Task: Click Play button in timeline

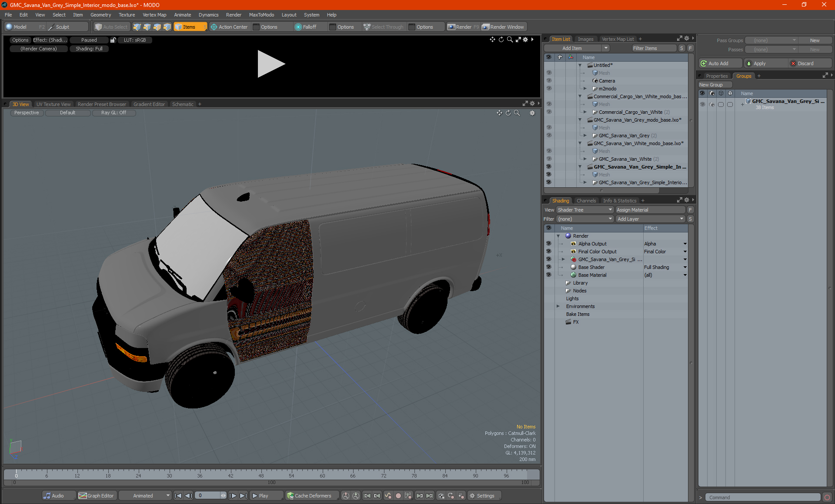Action: click(x=266, y=496)
